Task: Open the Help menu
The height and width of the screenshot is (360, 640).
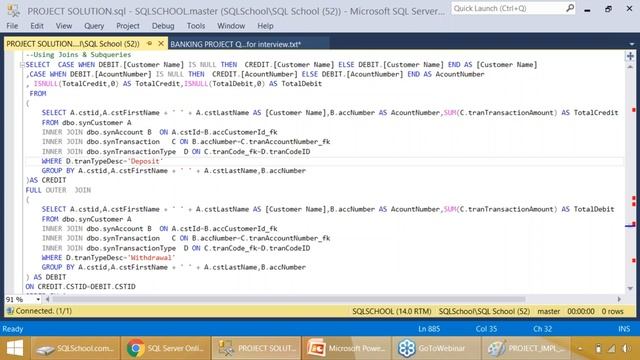Action: pos(265,26)
